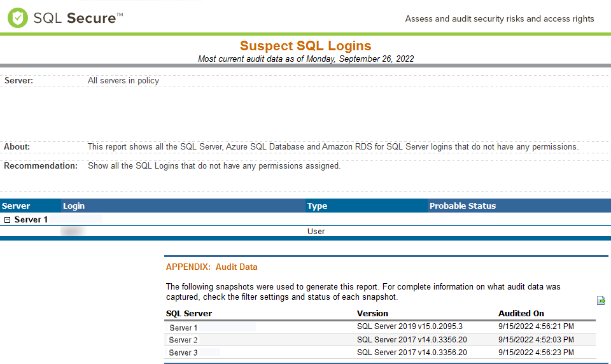Click the SQL Secure shield logo icon
The width and height of the screenshot is (611, 364).
pos(18,18)
